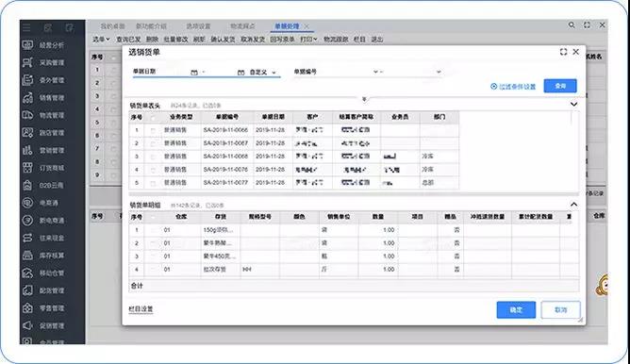Check the row SA-2019-11-0077
Viewport: 630px width, 364px height.
click(153, 183)
